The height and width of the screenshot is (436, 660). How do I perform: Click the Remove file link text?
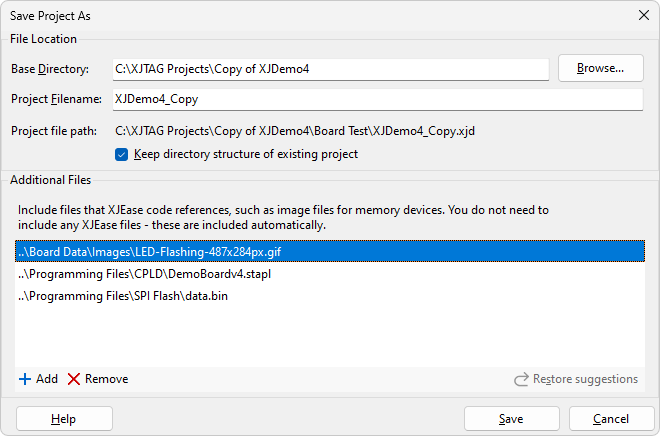[106, 379]
